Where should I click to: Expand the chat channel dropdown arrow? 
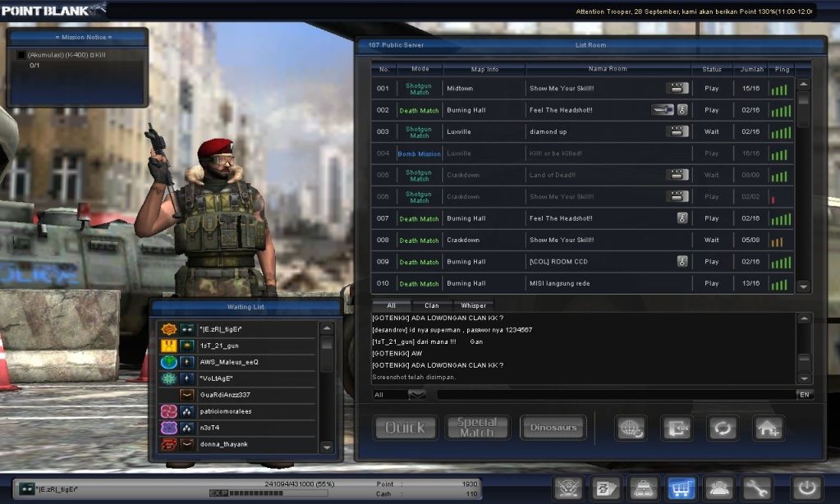(417, 395)
